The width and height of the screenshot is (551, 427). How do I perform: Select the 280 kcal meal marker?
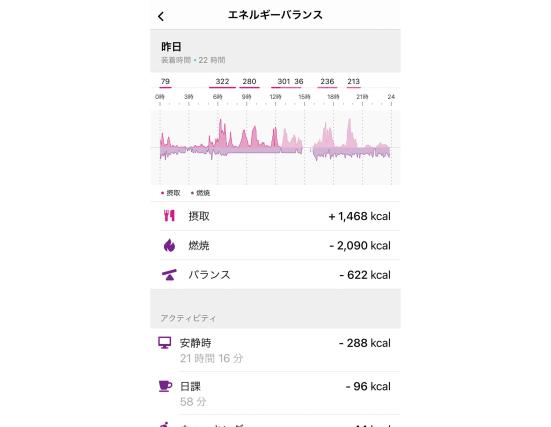point(249,82)
